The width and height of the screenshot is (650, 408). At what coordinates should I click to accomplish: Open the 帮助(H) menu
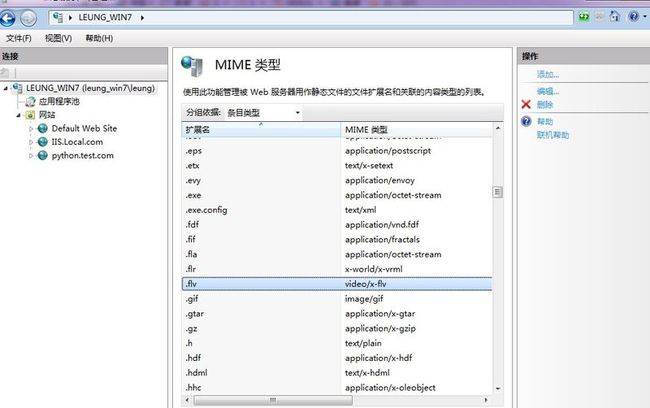pos(99,38)
